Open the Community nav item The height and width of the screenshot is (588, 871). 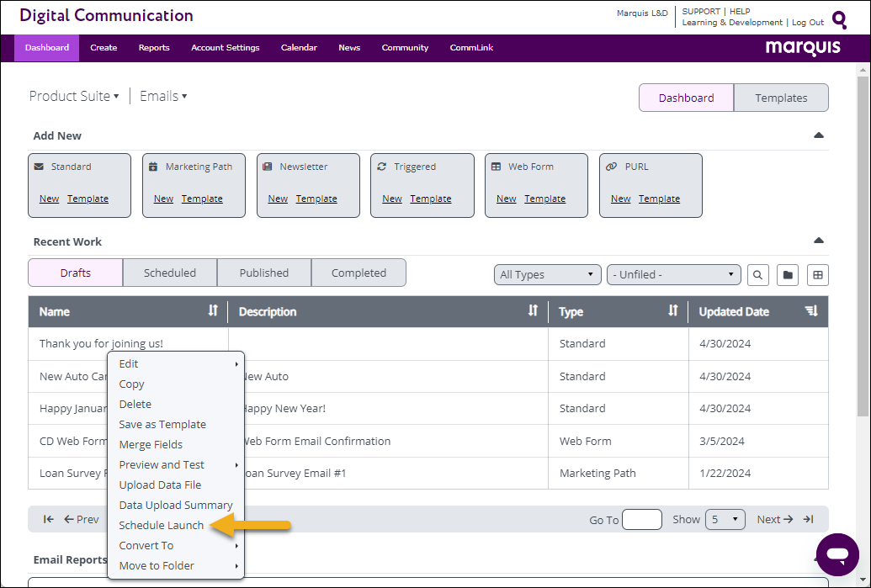coord(405,48)
